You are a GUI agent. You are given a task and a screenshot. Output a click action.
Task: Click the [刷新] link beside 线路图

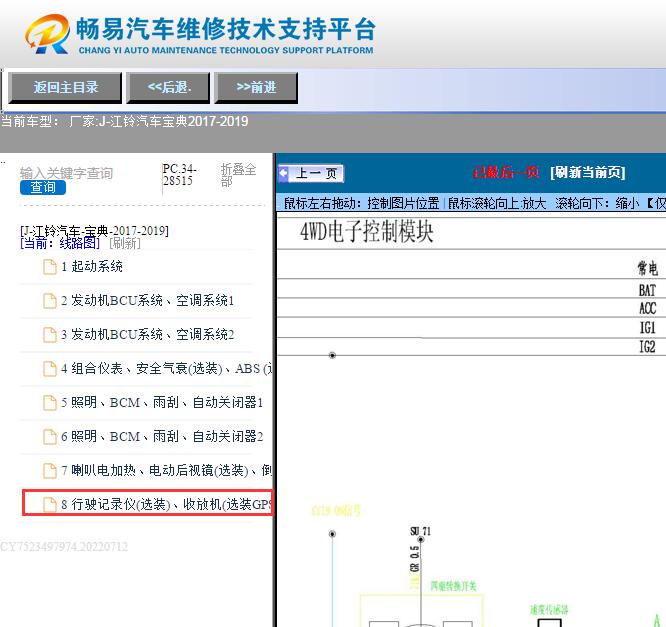tap(125, 243)
